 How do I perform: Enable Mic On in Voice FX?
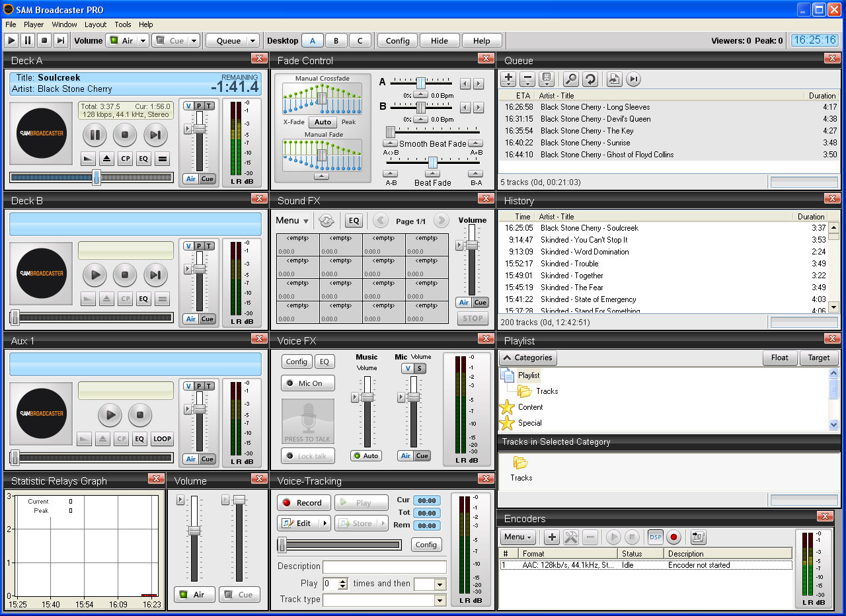tap(308, 383)
